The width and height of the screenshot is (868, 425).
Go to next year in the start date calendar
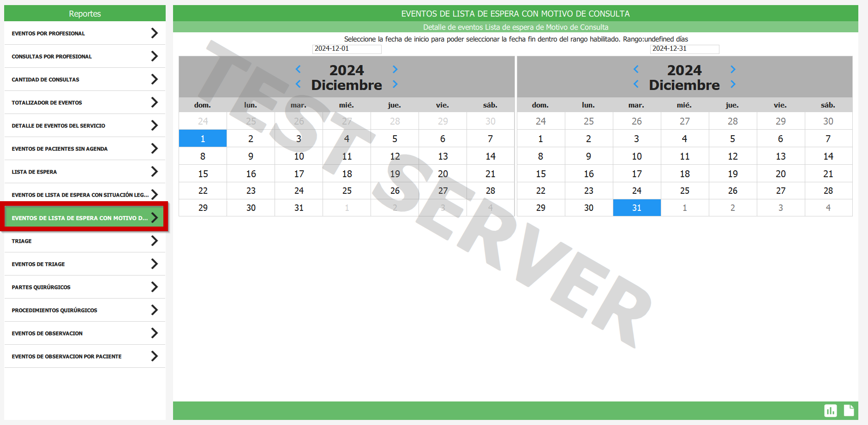coord(395,69)
